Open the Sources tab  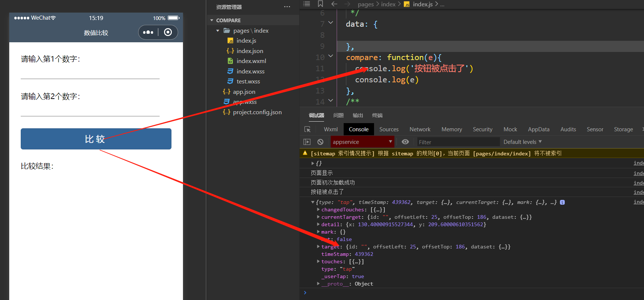click(x=389, y=129)
